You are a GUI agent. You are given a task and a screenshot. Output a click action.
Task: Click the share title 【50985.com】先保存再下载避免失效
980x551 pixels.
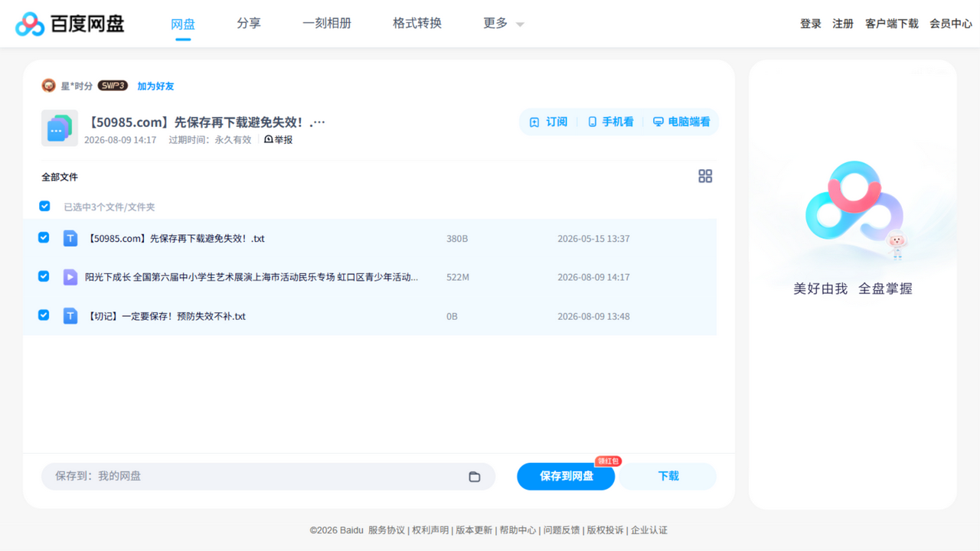coord(205,122)
